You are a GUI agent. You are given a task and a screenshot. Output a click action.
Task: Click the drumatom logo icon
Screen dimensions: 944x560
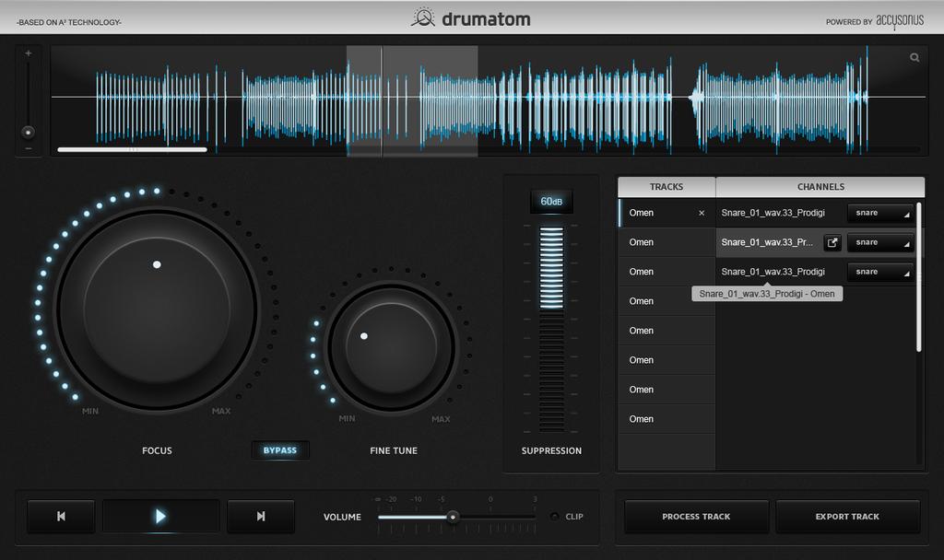pos(423,17)
